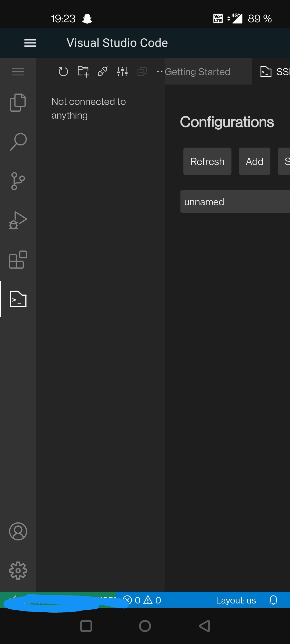Viewport: 290px width, 644px height.
Task: Open the Explorer sidebar icon
Action: point(18,102)
